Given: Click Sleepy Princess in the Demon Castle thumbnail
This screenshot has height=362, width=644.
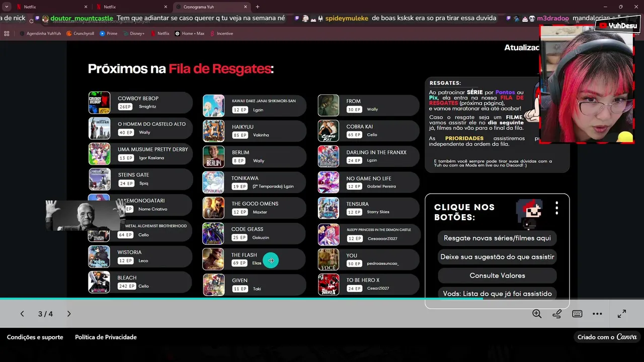Looking at the screenshot, I should tap(329, 234).
